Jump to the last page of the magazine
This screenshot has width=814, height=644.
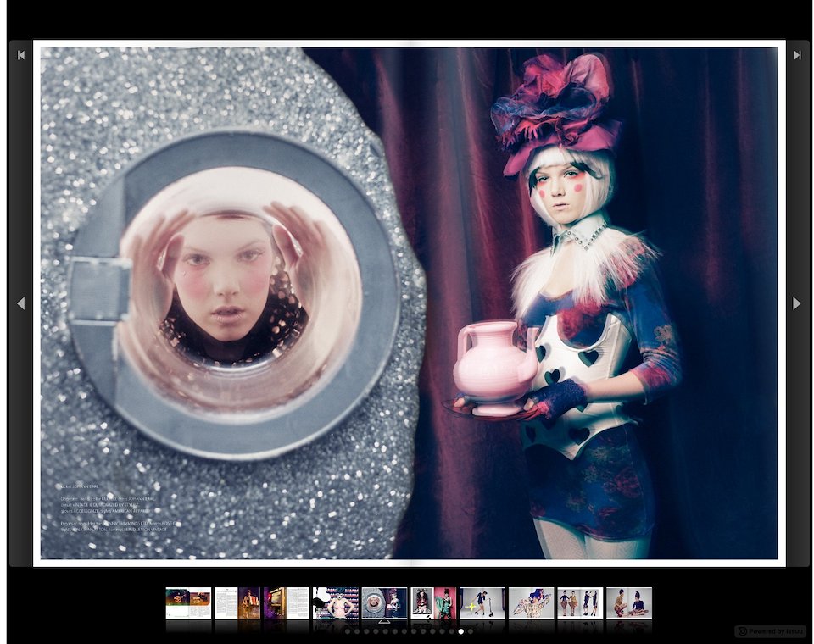point(797,55)
